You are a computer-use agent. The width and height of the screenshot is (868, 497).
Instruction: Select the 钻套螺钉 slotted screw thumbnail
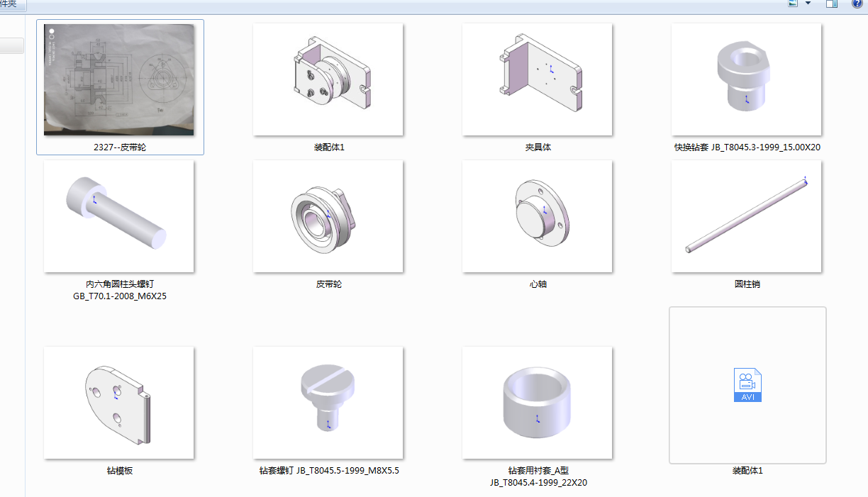pyautogui.click(x=328, y=403)
